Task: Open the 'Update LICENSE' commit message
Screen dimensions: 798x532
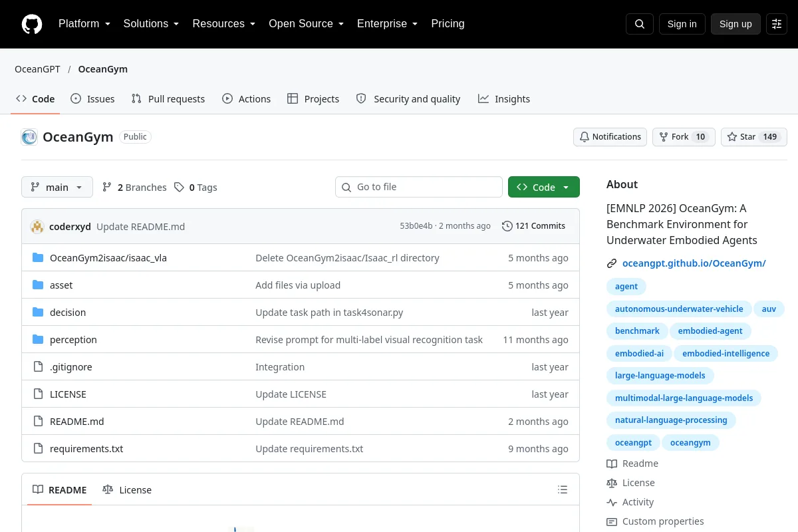Action: (291, 394)
